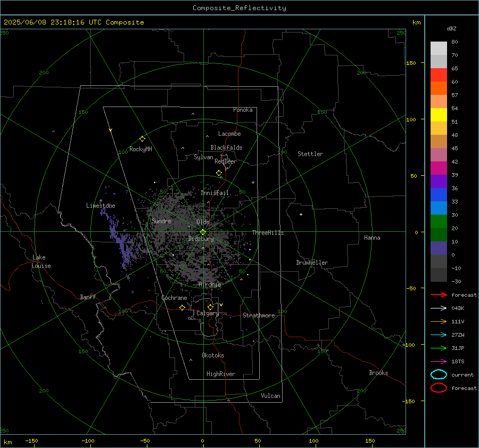This screenshot has height=448, width=479.
Task: Click the Sylvan town label
Action: tap(203, 157)
